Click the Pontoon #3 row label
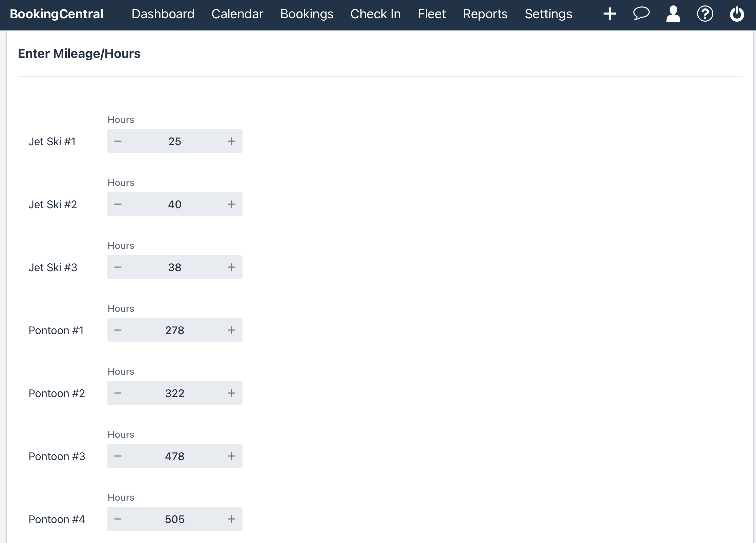Viewport: 756px width, 543px height. coord(57,456)
